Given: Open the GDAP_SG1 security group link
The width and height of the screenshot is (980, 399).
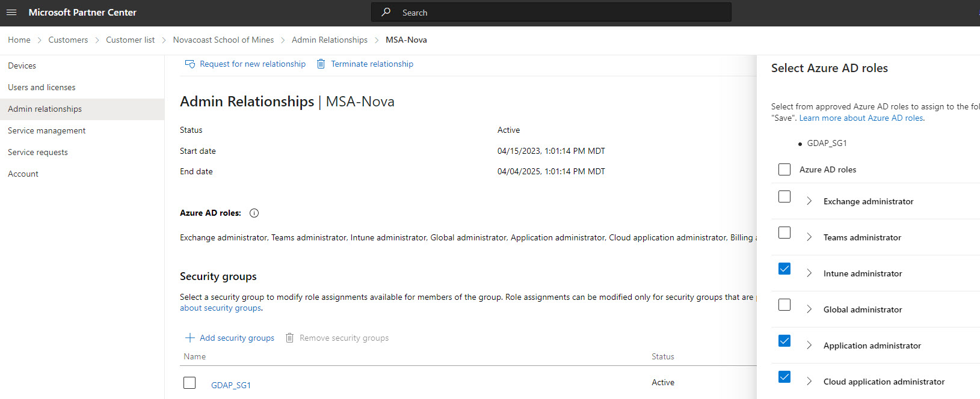Looking at the screenshot, I should (x=231, y=385).
